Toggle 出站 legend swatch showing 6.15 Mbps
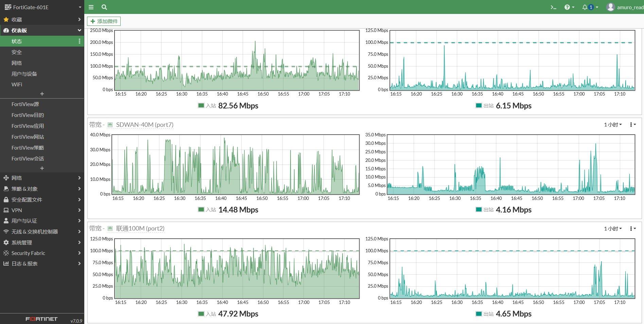The height and width of the screenshot is (324, 644). [479, 105]
